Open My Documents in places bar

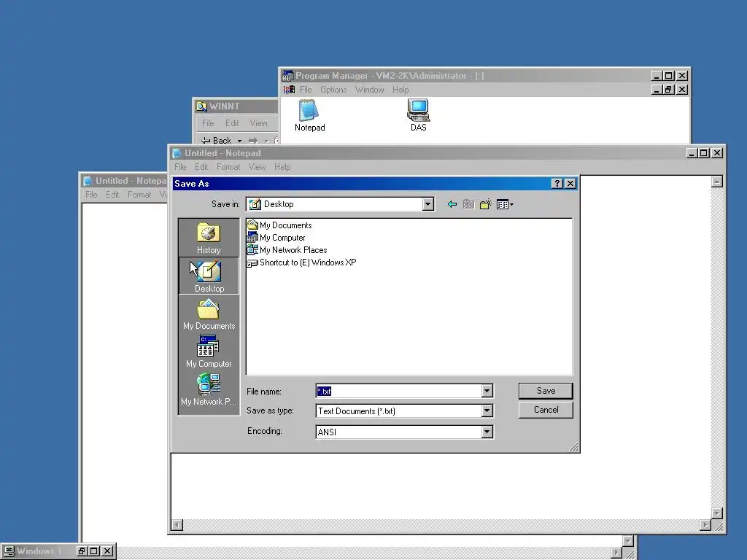point(209,314)
